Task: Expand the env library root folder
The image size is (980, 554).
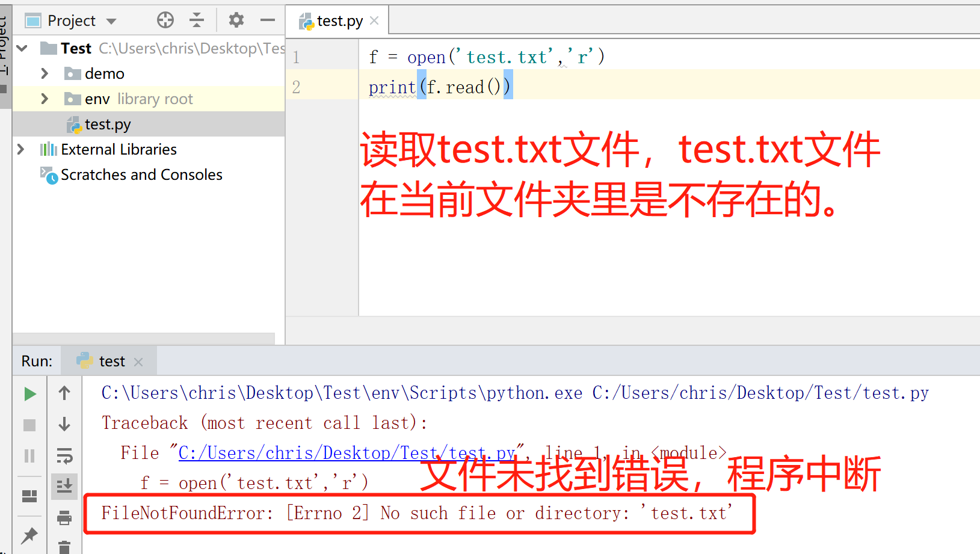Action: click(x=45, y=99)
